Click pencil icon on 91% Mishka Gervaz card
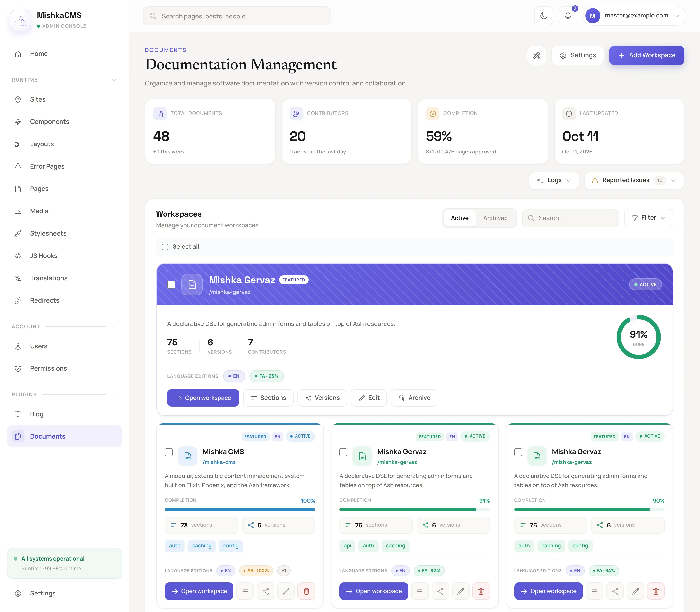This screenshot has height=612, width=700. (x=460, y=591)
